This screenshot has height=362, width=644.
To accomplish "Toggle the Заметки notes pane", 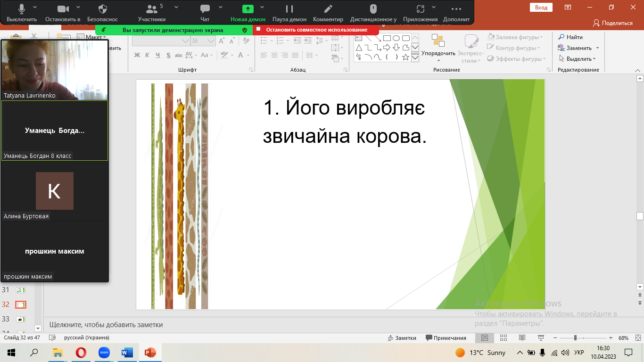I will (402, 338).
